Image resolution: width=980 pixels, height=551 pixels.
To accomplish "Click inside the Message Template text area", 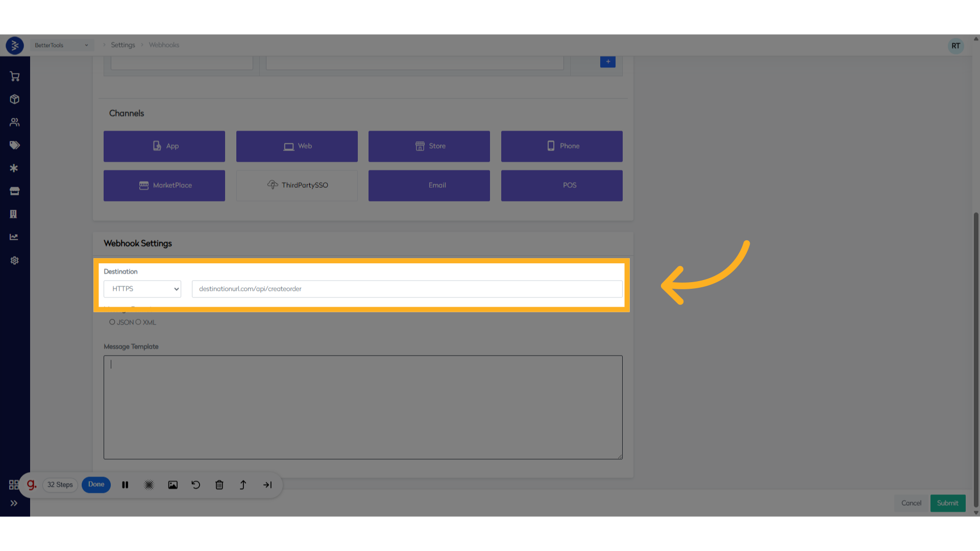I will (363, 407).
